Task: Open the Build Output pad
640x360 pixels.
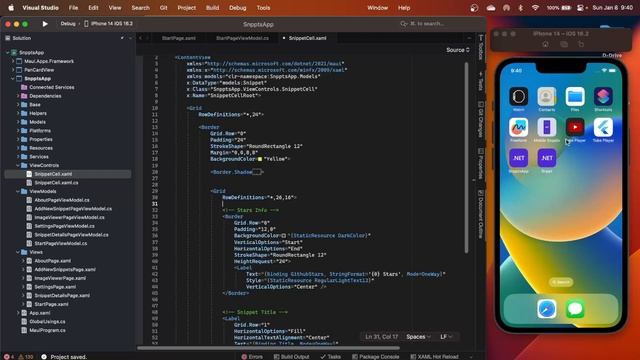Action: click(x=291, y=356)
